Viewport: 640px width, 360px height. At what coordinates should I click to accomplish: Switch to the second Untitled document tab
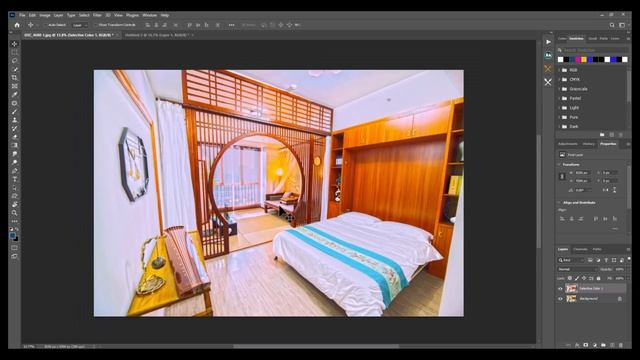pos(157,35)
